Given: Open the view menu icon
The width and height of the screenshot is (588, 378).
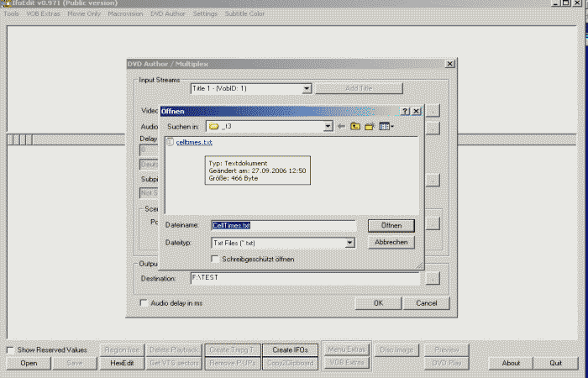Looking at the screenshot, I should coord(386,127).
